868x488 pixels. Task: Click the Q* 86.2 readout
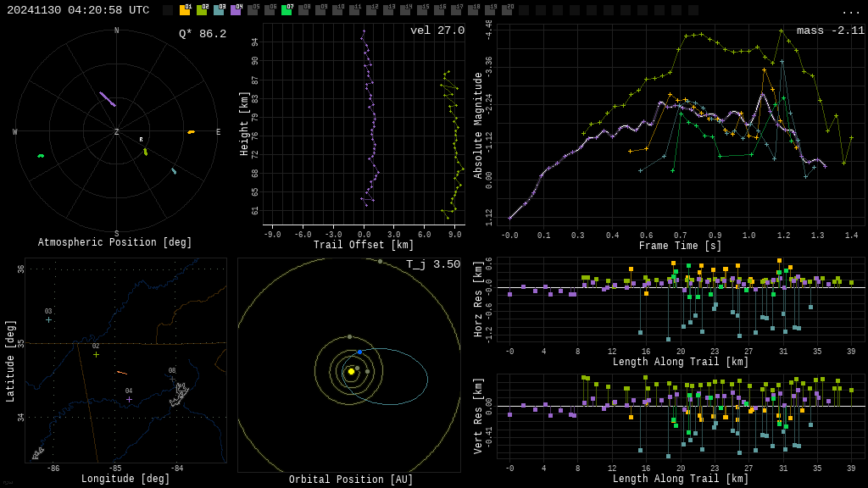tap(203, 34)
